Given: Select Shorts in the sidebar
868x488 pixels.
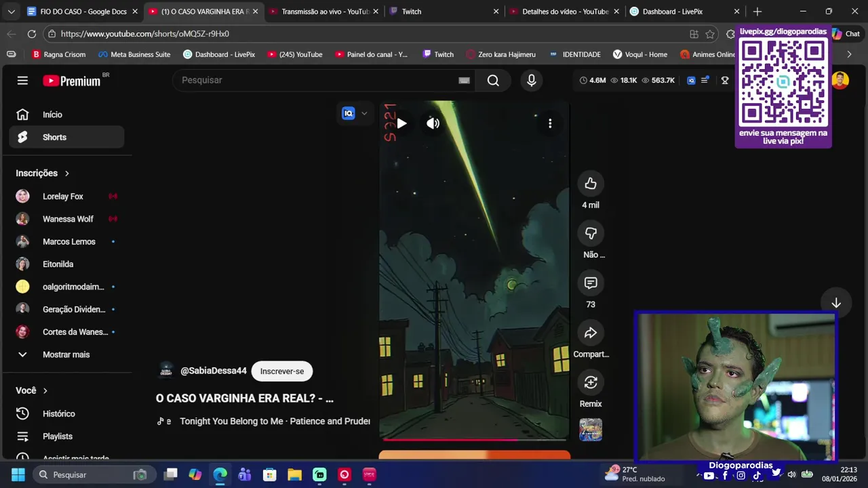Looking at the screenshot, I should 66,137.
